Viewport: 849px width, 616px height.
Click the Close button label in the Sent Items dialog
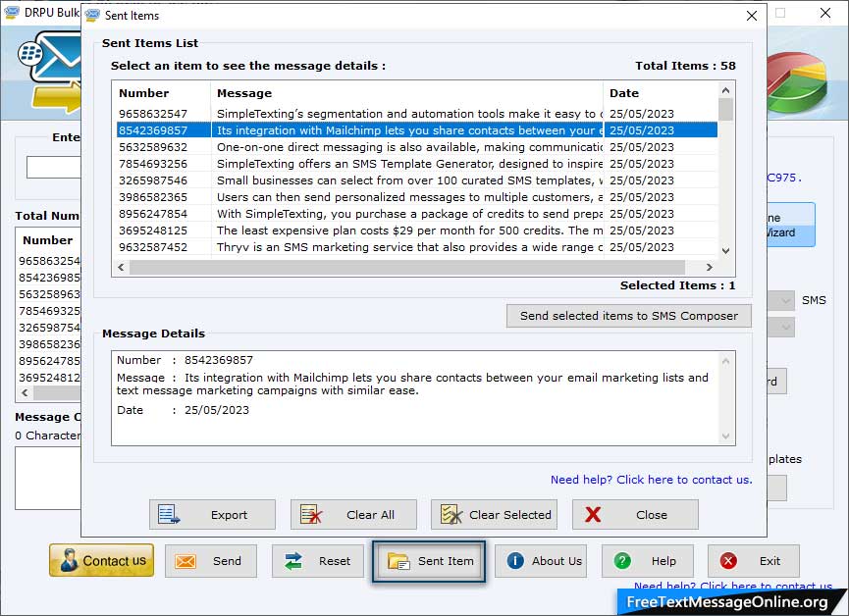coord(652,515)
